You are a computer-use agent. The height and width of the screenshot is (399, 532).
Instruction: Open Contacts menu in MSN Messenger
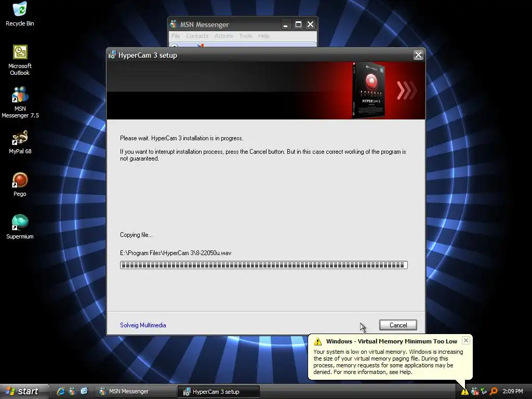[197, 36]
